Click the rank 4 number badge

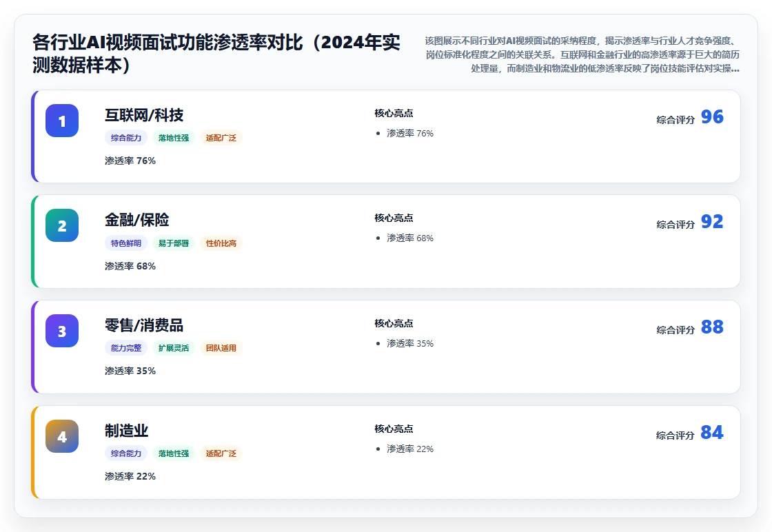click(x=62, y=436)
